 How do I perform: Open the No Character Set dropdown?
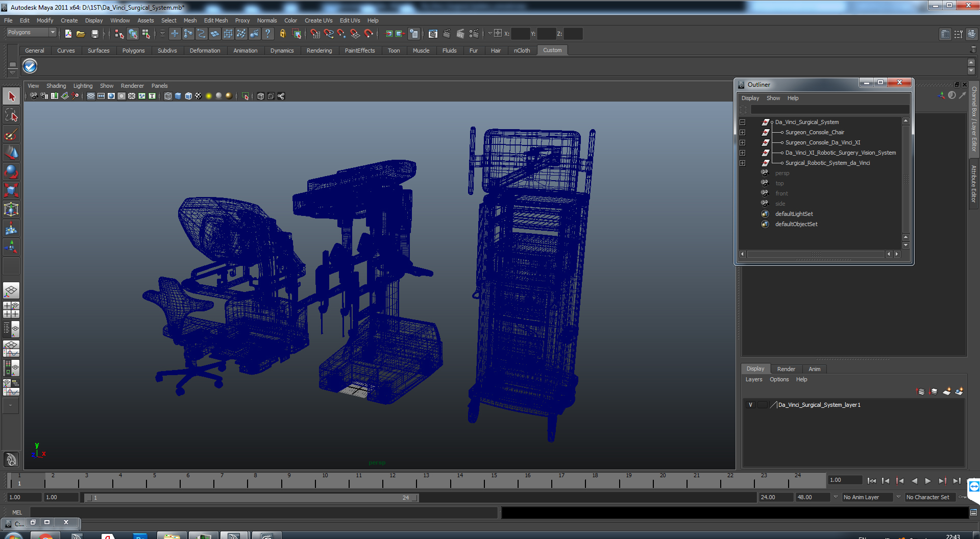coord(899,497)
